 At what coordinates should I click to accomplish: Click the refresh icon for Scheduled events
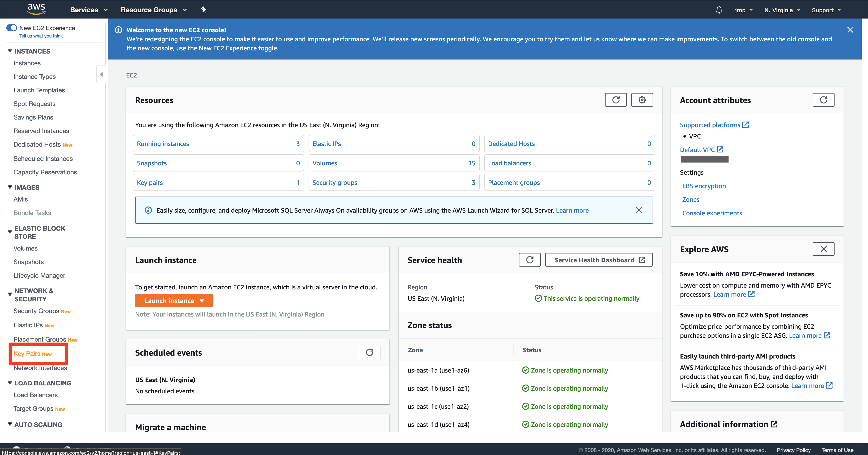[370, 352]
